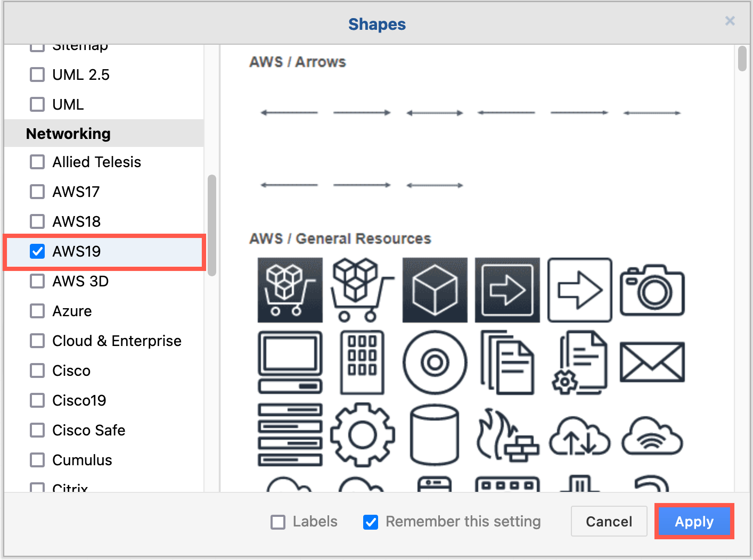This screenshot has height=560, width=753.
Task: Disable Remember this setting
Action: tap(370, 522)
